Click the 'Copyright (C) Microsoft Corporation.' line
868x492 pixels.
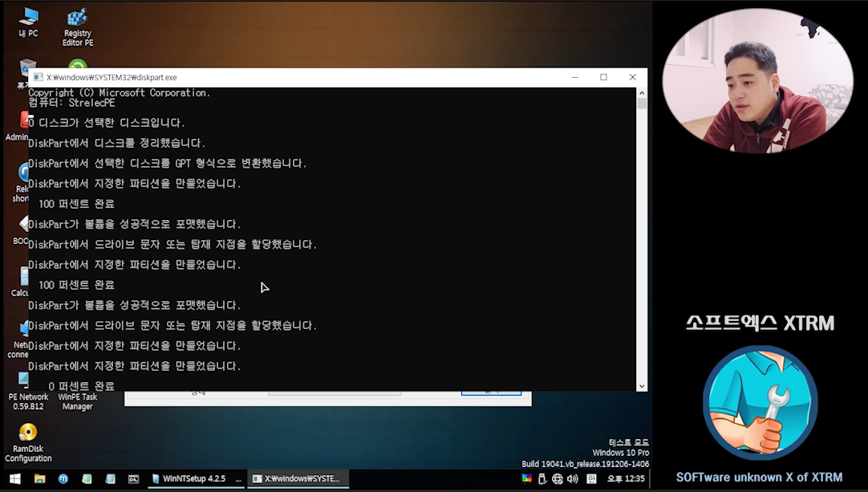pos(120,92)
